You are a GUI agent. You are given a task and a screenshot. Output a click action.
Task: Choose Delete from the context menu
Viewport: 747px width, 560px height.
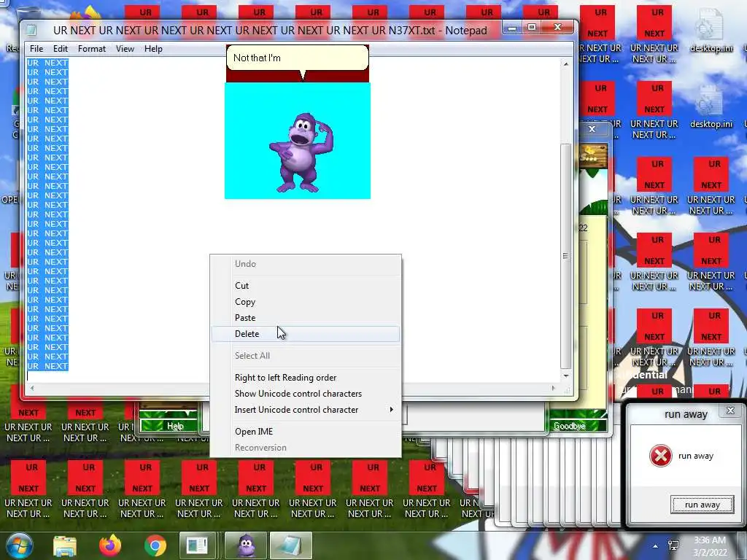(306, 334)
